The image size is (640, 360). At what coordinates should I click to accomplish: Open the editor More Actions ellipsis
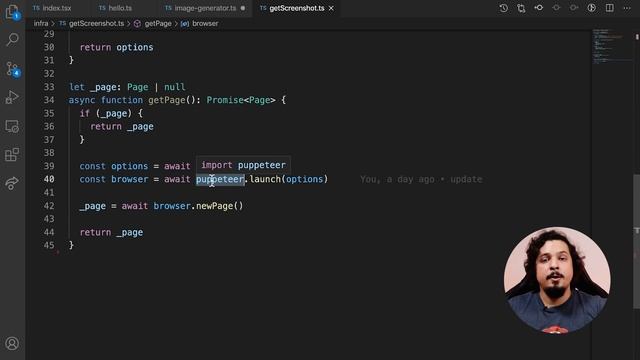click(x=627, y=8)
